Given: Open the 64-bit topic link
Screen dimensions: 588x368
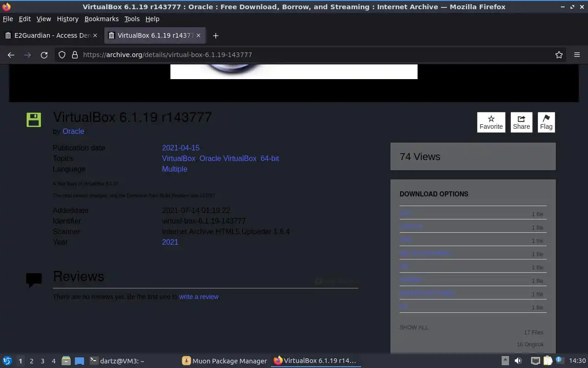Looking at the screenshot, I should [x=270, y=158].
